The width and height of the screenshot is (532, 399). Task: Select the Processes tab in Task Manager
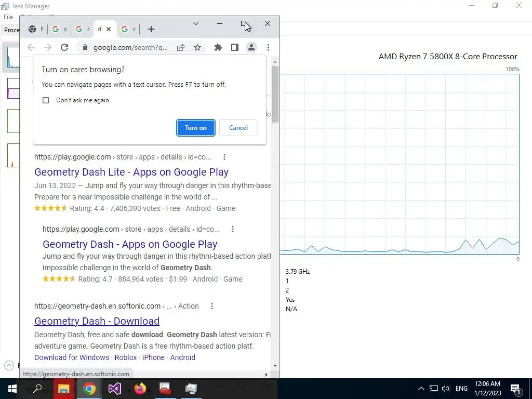click(11, 30)
